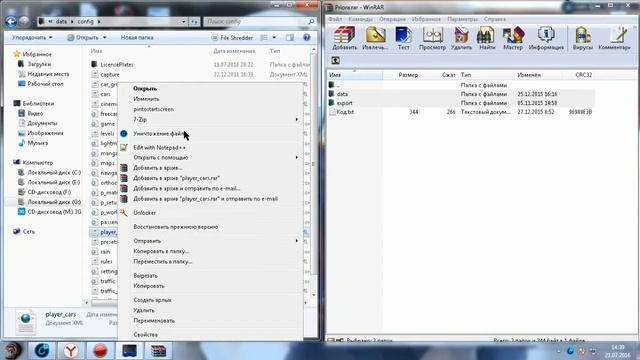The width and height of the screenshot is (640, 360).
Task: Click the WinRAR Test (Тест) toolbar icon
Action: (403, 38)
